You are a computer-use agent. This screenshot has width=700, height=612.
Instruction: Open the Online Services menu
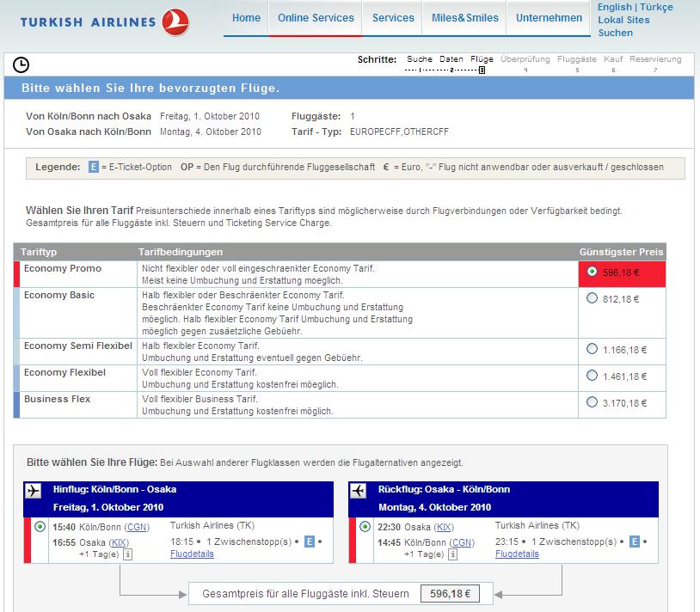tap(316, 18)
